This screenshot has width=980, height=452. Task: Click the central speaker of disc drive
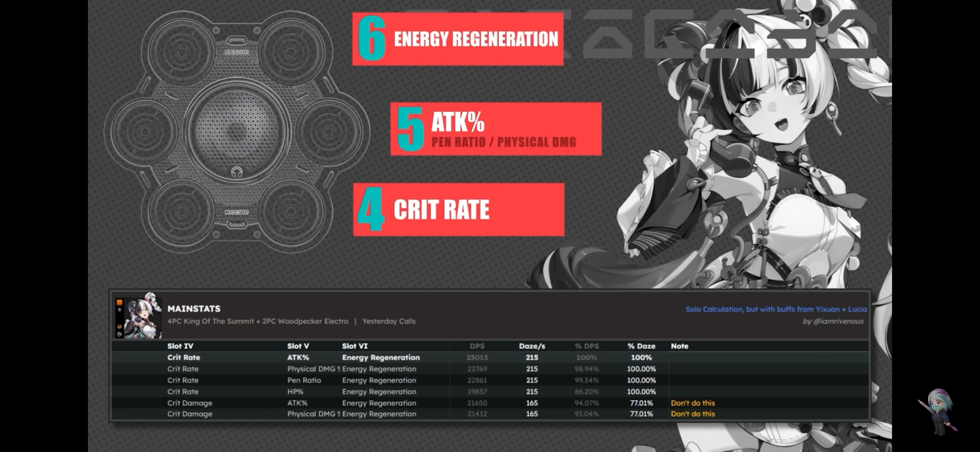click(x=237, y=131)
